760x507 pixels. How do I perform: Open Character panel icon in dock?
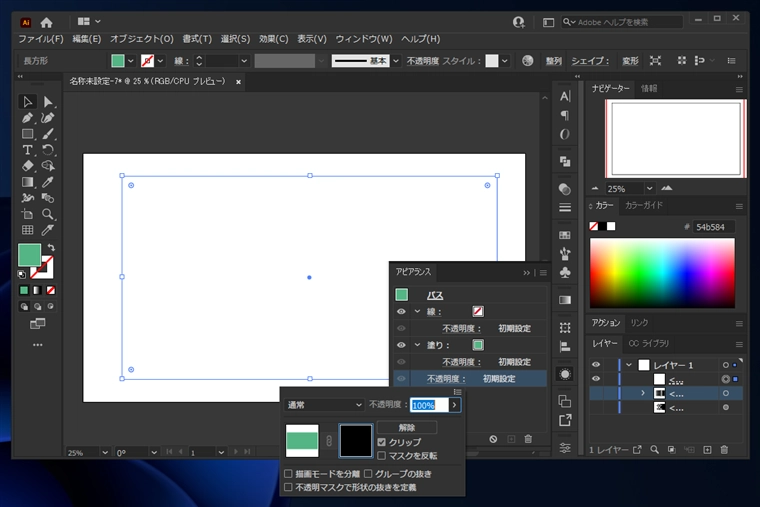click(565, 96)
